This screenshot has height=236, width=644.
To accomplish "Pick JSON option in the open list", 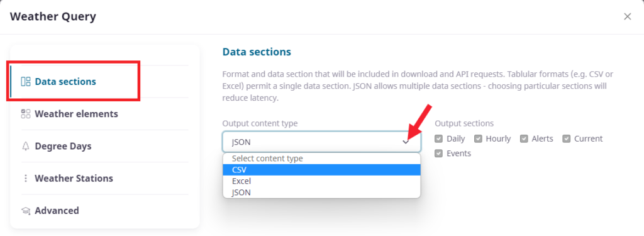I will [321, 192].
